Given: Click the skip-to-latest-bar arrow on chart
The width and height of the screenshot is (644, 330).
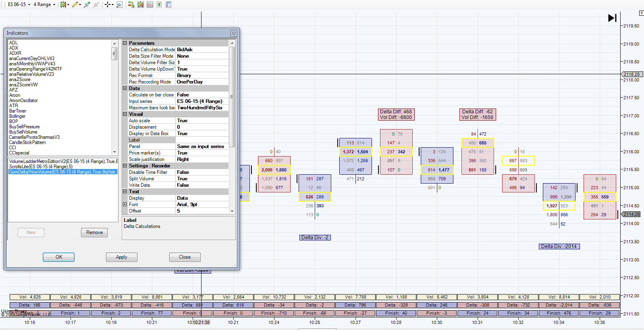Looking at the screenshot, I should tap(612, 18).
